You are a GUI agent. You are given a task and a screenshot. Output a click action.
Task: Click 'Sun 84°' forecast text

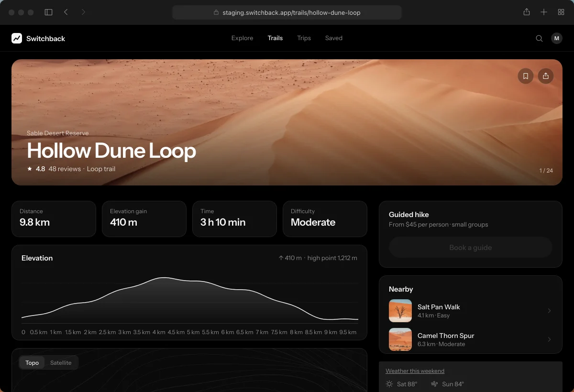tap(453, 384)
